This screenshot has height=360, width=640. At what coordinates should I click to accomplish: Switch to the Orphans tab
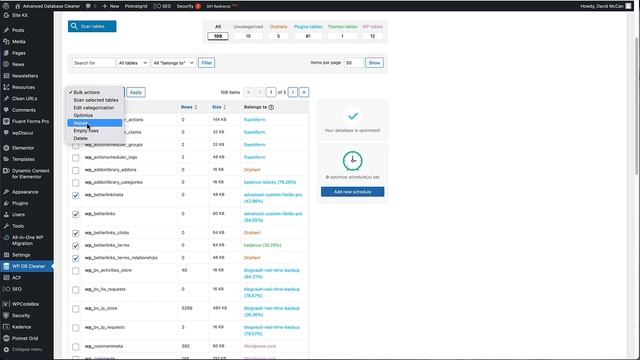tap(278, 32)
